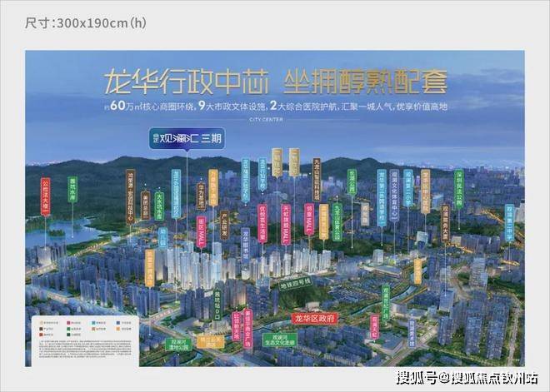The width and height of the screenshot is (550, 392).
Task: Select the green 大水坑水库 tag
Action: 160,206
